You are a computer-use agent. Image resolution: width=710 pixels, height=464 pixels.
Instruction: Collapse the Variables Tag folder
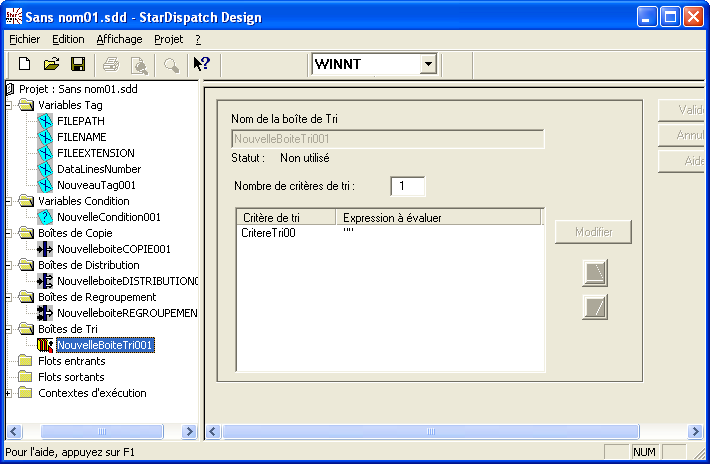click(10, 105)
